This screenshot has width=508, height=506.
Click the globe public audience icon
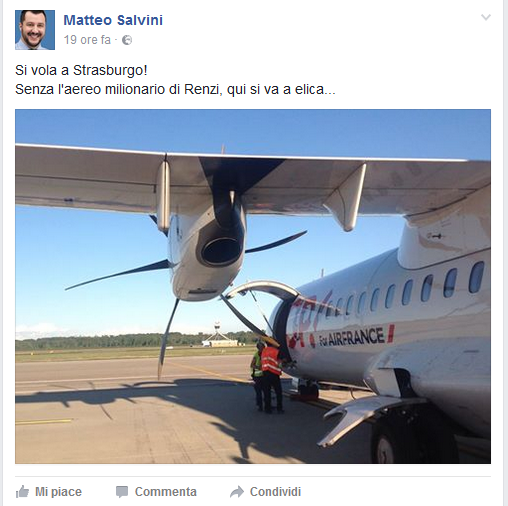[x=127, y=40]
